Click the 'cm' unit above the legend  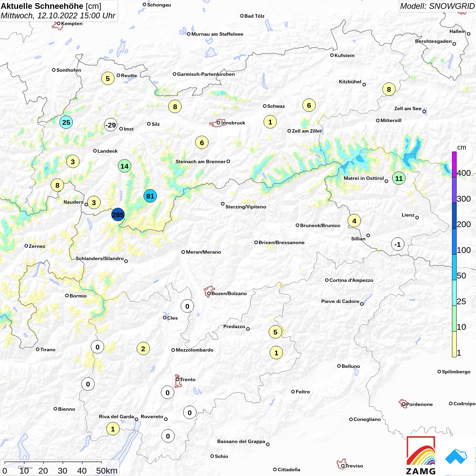click(x=461, y=147)
